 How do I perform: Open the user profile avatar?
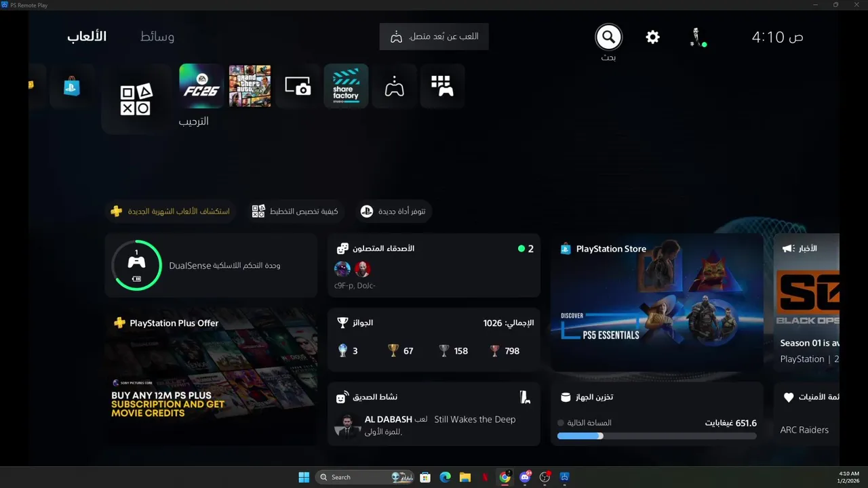tap(696, 37)
